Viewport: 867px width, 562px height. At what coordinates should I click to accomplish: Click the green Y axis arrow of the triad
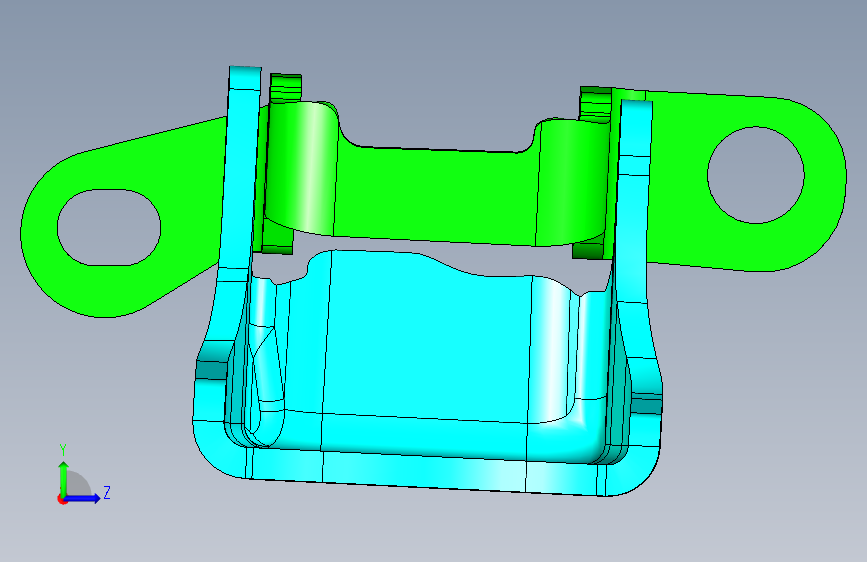64,478
